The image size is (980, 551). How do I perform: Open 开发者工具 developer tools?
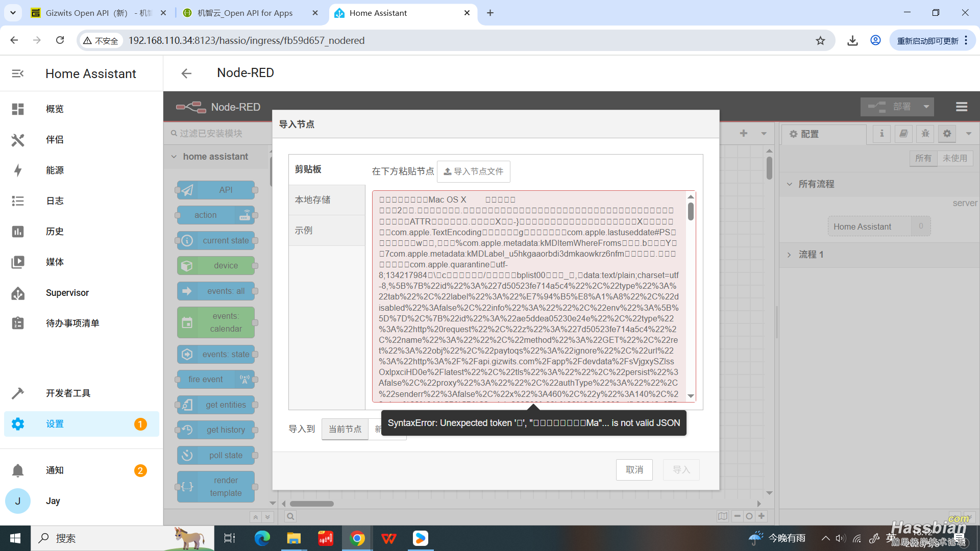[82, 393]
